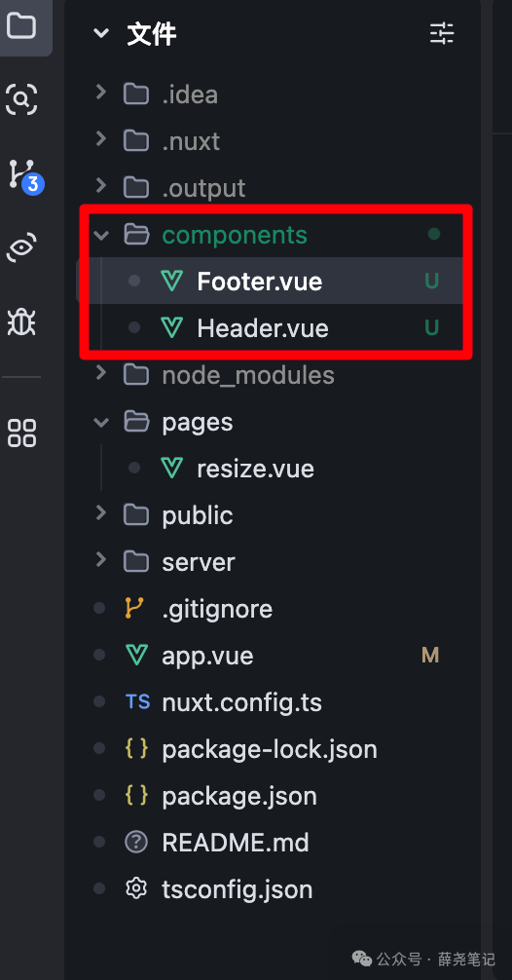
Task: Open the eye preview icon in sidebar
Action: click(21, 246)
